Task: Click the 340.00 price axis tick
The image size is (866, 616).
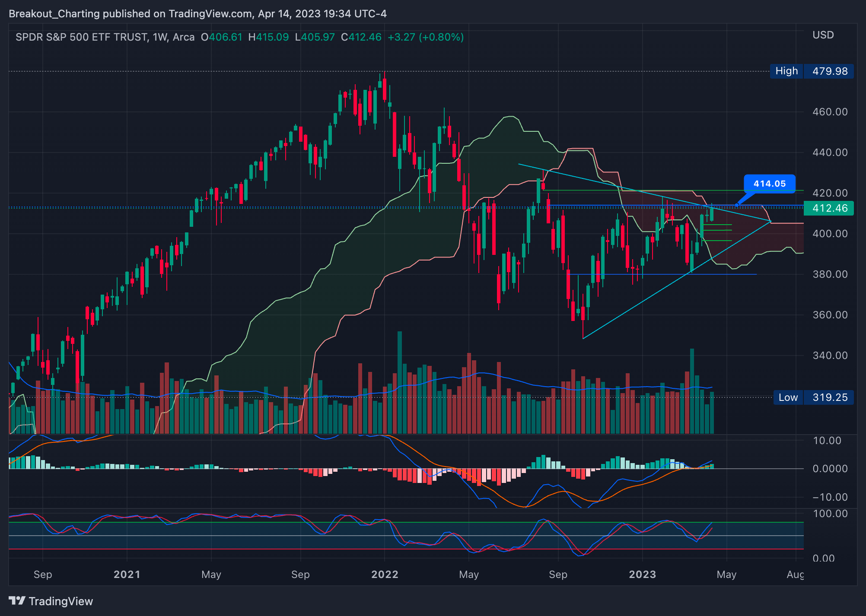Action: click(830, 356)
